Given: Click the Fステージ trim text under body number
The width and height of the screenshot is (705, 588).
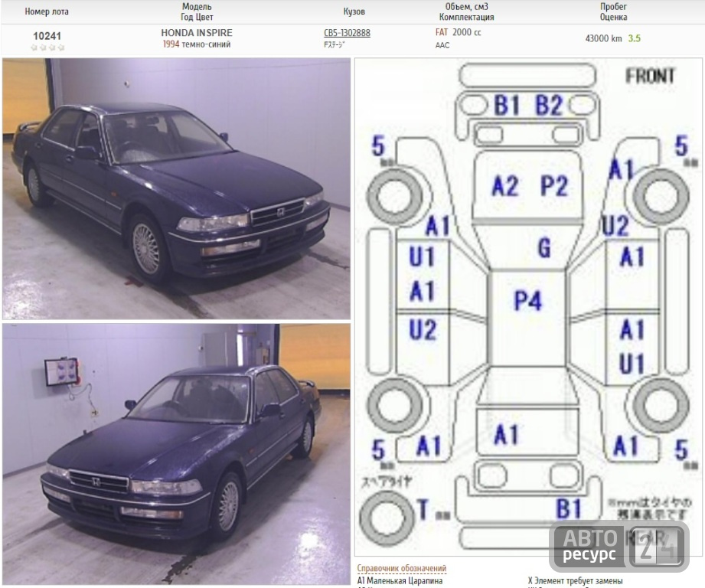Looking at the screenshot, I should pos(335,45).
